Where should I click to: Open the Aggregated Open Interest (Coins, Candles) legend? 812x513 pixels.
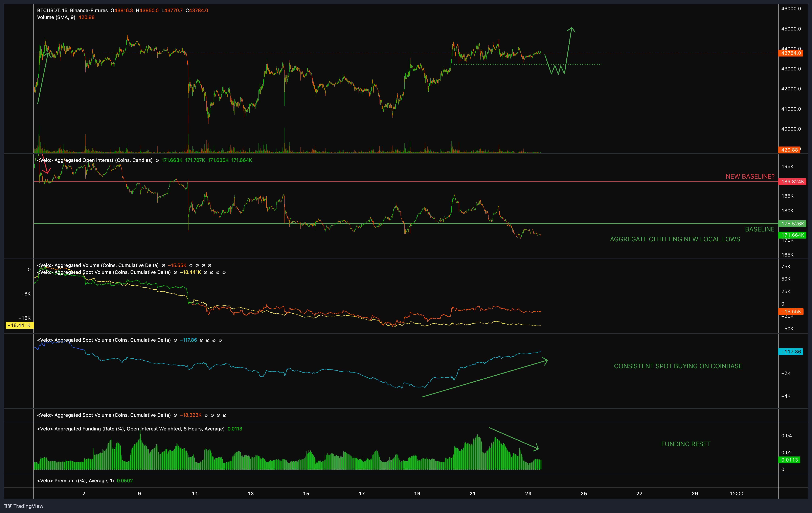point(95,160)
